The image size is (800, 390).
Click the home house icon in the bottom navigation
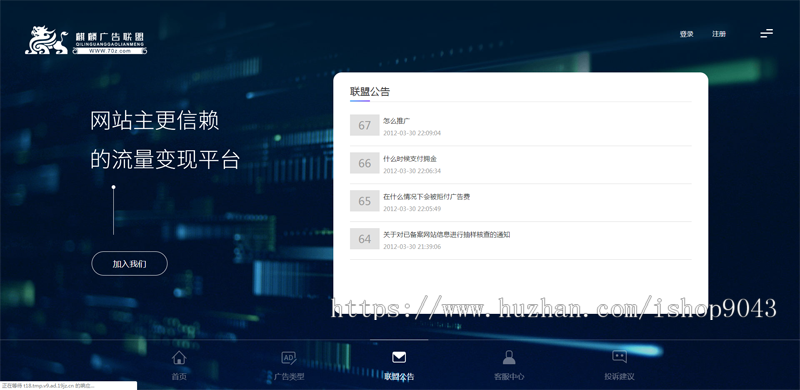pyautogui.click(x=179, y=357)
